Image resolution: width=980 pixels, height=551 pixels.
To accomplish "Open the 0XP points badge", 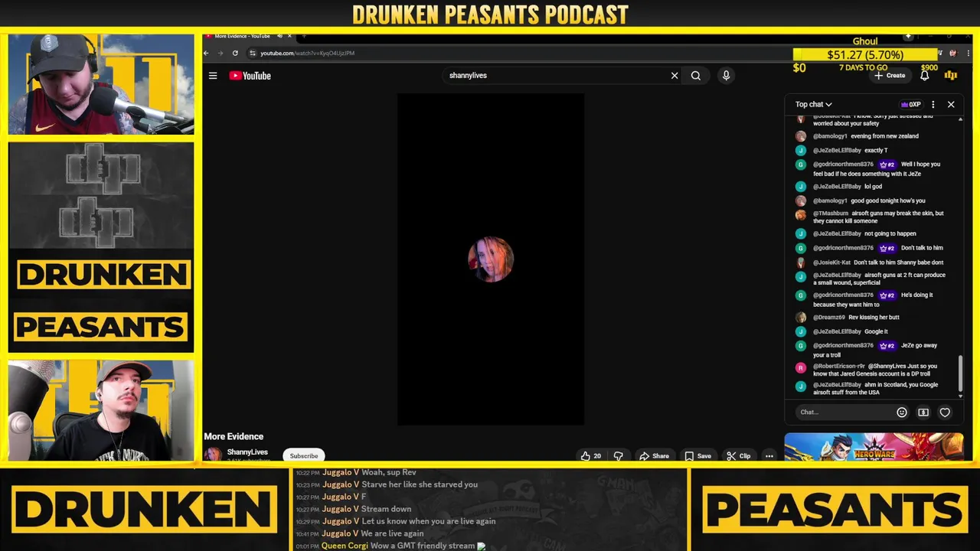I will click(x=910, y=104).
